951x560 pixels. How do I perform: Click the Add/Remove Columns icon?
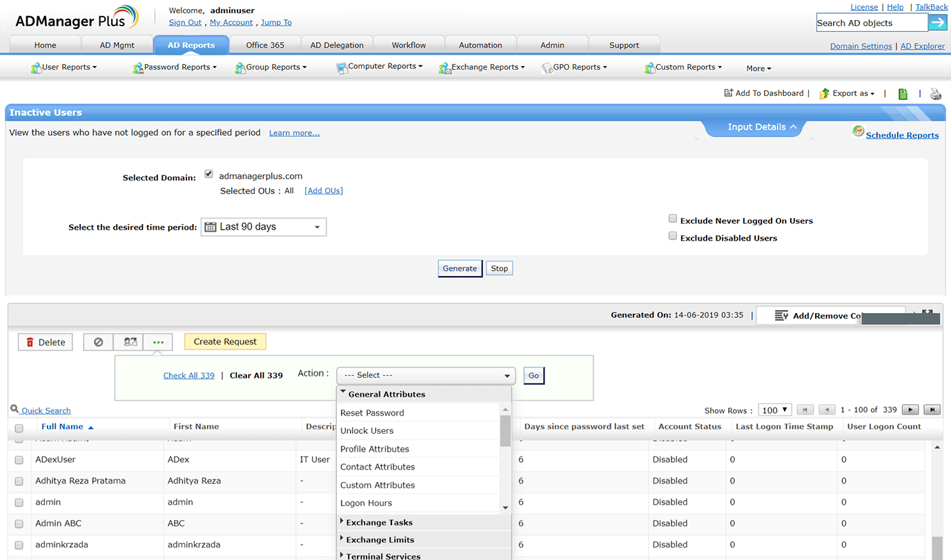[781, 316]
